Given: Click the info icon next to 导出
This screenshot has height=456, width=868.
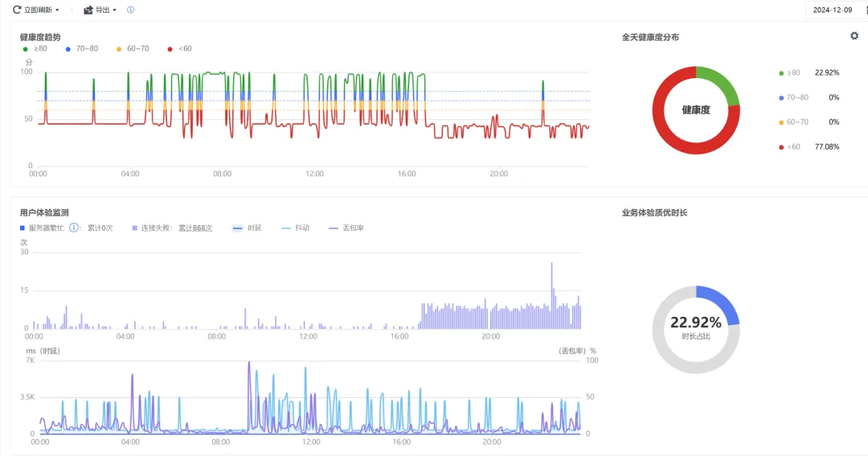Looking at the screenshot, I should point(131,10).
